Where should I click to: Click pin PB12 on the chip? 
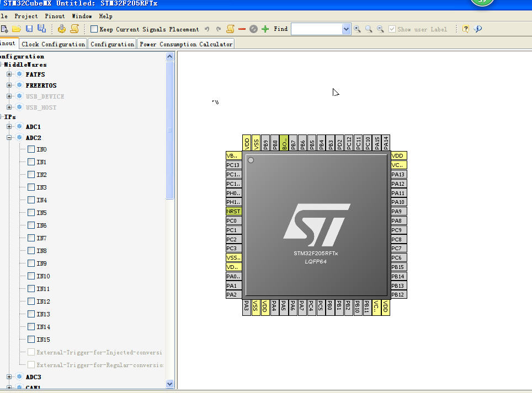click(x=398, y=295)
